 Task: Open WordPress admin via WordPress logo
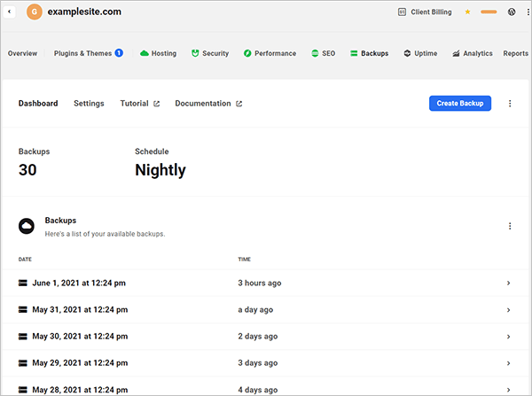(512, 12)
